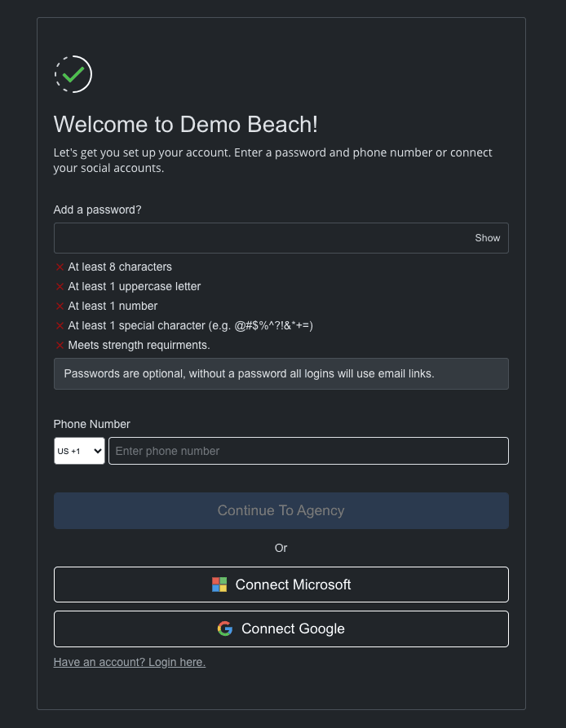566x728 pixels.
Task: Click Connect Google button
Action: 281,629
